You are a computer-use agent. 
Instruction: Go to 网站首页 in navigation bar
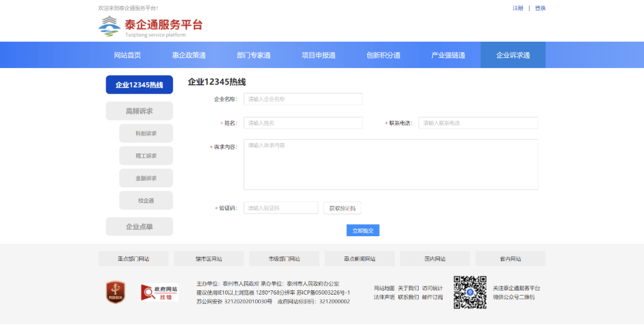(x=128, y=55)
